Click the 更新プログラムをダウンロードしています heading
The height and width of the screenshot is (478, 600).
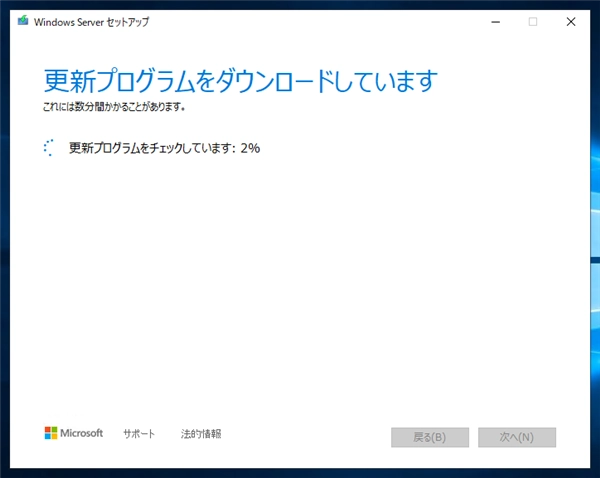(241, 81)
